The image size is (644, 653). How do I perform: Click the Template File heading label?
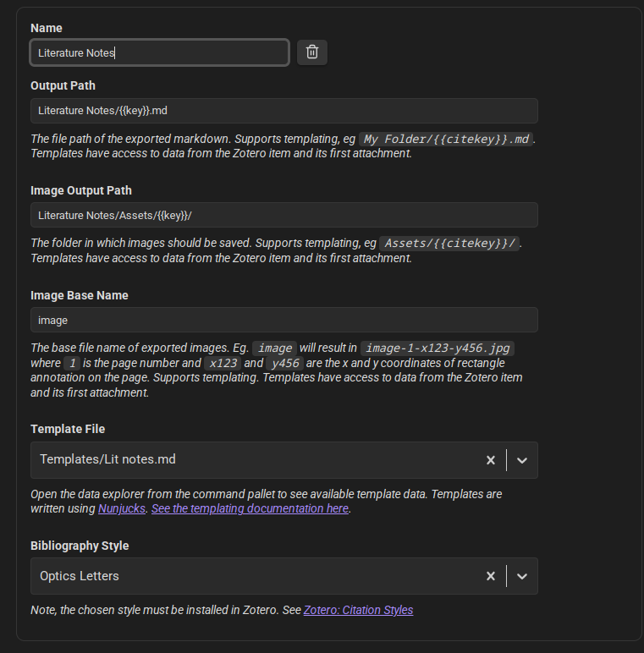click(68, 429)
